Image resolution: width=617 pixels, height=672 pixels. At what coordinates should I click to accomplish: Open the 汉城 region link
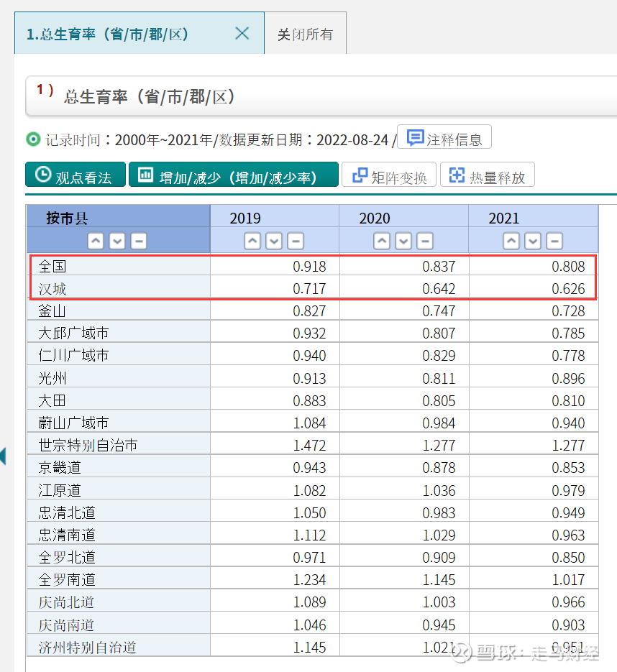pyautogui.click(x=52, y=288)
